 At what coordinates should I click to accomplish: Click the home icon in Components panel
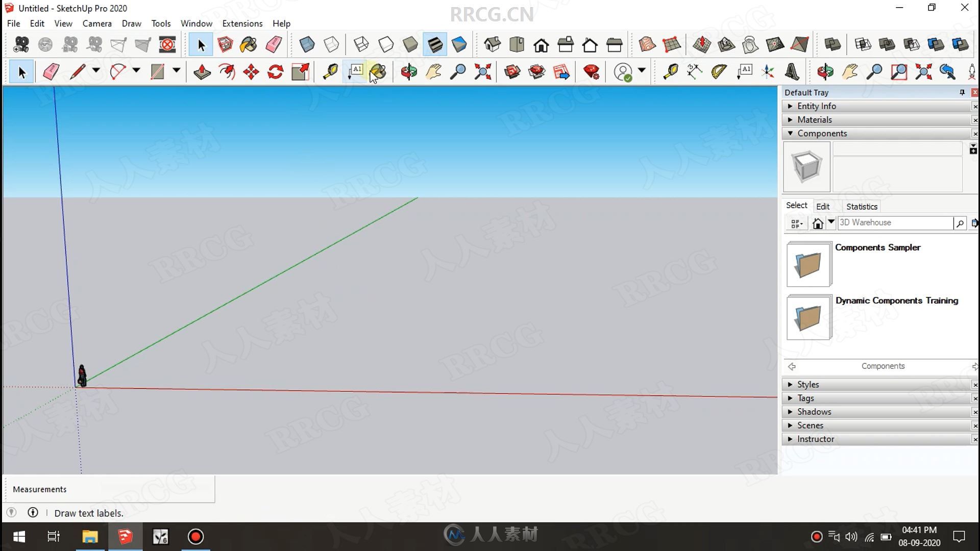(x=818, y=222)
